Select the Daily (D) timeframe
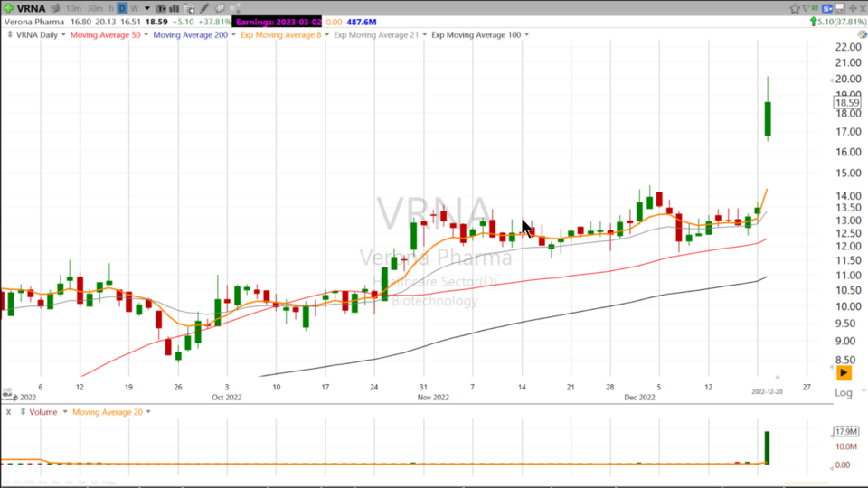 pyautogui.click(x=122, y=8)
